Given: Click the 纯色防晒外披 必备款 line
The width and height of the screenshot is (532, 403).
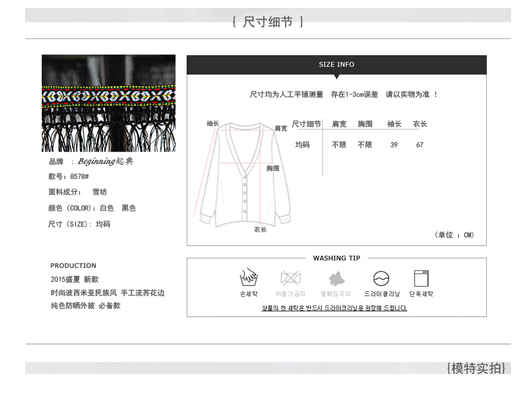Looking at the screenshot, I should pos(86,305).
